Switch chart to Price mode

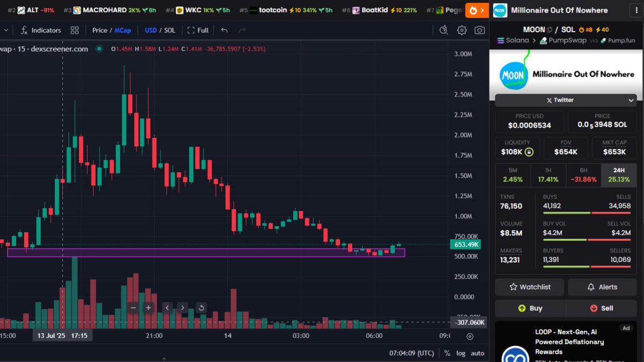click(x=99, y=31)
